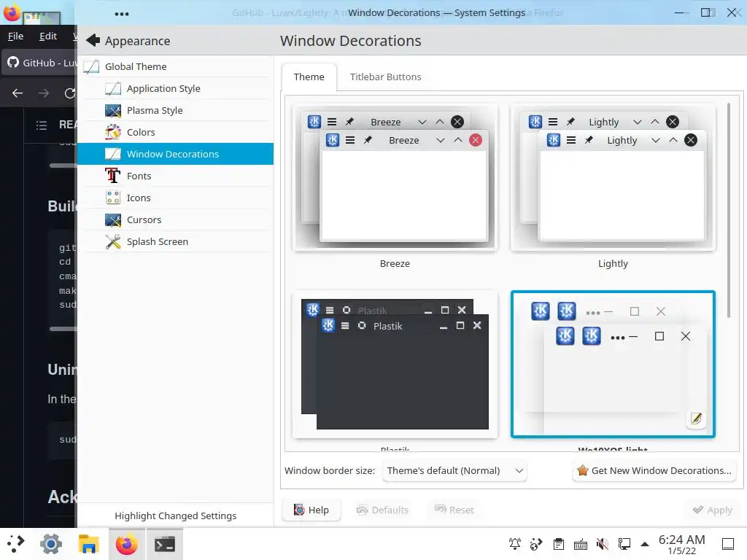Click the keyboard layout tray icon
The image size is (747, 560).
pos(580,544)
